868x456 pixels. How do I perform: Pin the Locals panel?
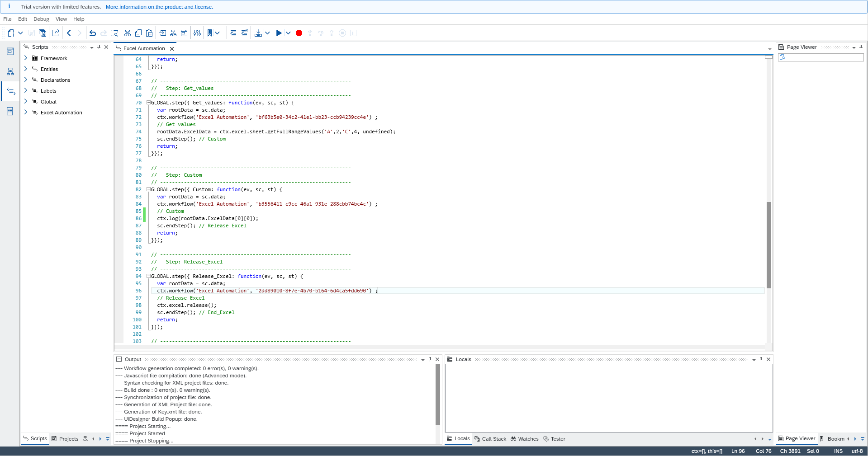761,359
